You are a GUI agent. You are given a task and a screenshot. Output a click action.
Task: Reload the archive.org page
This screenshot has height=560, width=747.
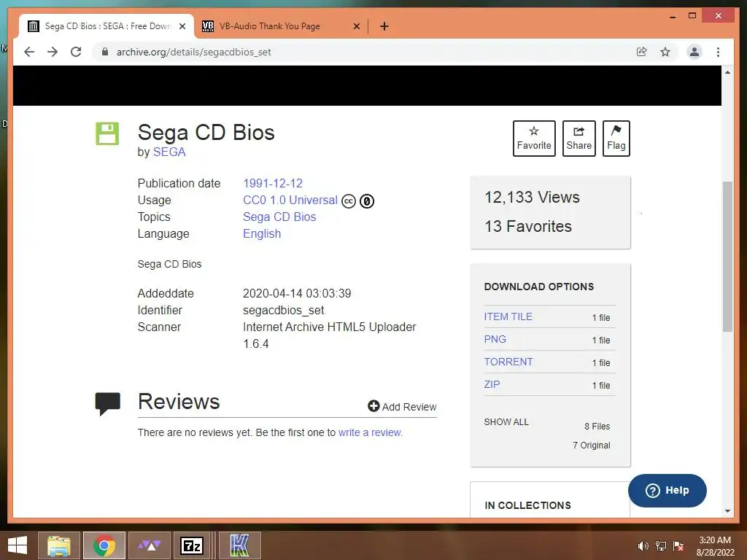point(76,52)
